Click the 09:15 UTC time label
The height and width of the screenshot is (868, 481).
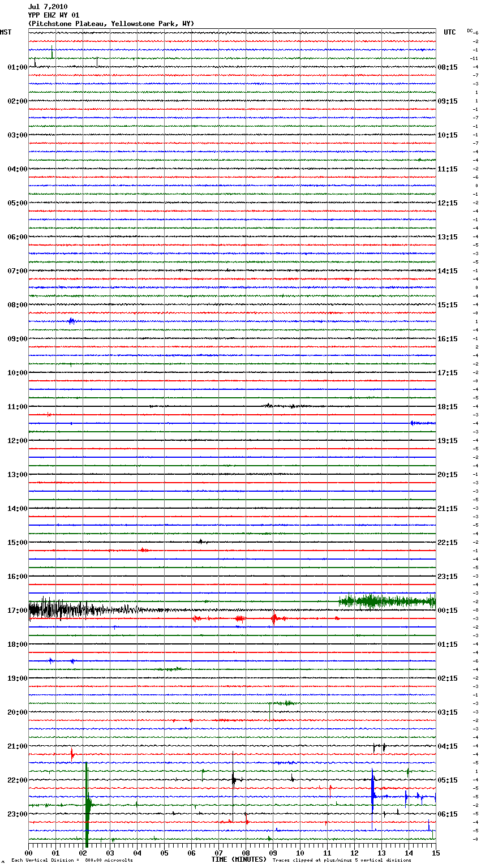[448, 101]
